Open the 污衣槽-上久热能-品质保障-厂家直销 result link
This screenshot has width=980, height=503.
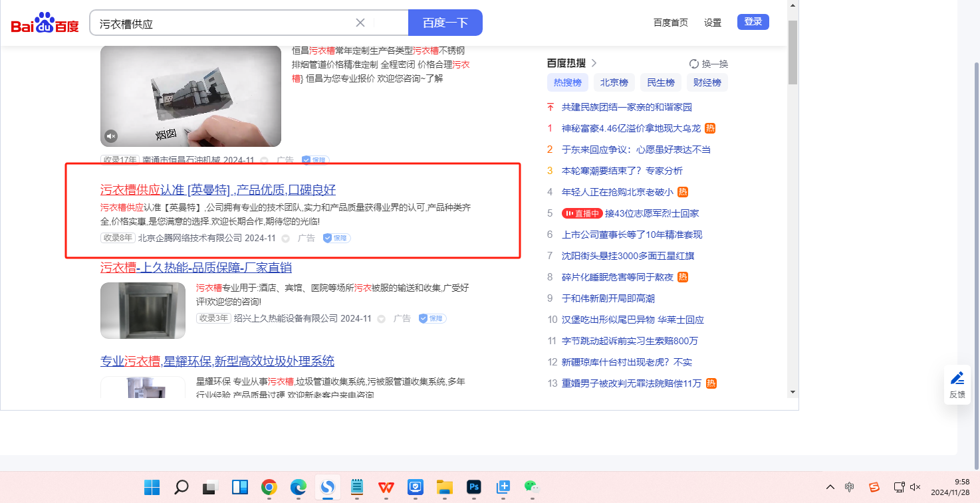pyautogui.click(x=195, y=268)
